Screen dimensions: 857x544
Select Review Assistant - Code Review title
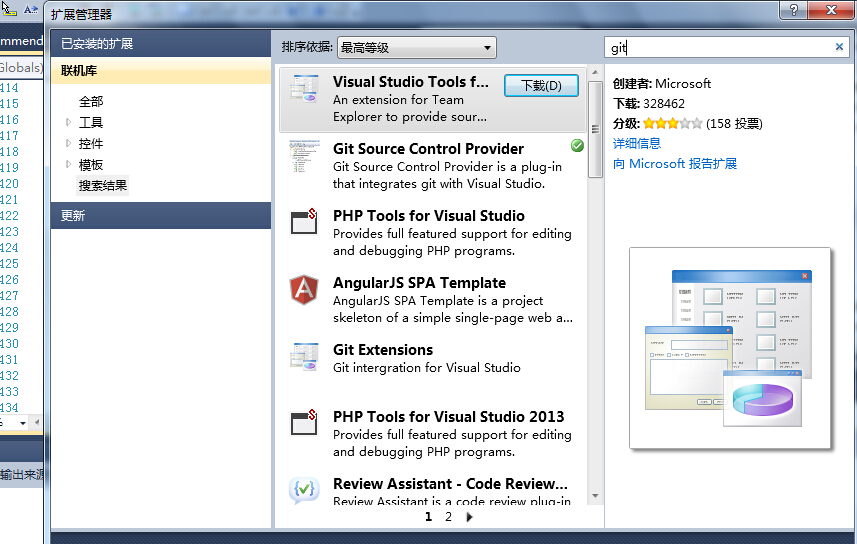click(x=450, y=484)
